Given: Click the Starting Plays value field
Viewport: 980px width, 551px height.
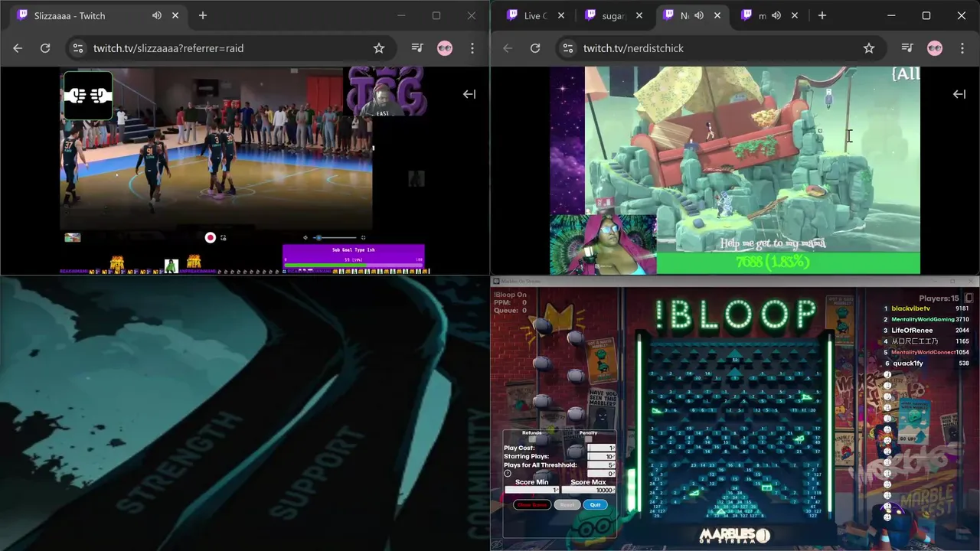Looking at the screenshot, I should click(601, 456).
